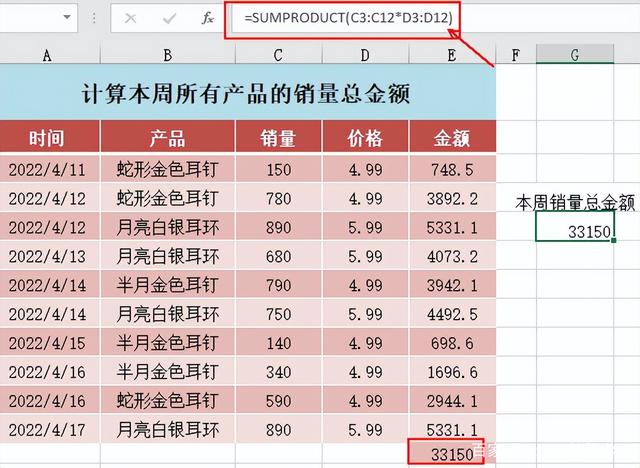640x468 pixels.
Task: Select the title cell 计算本周所有产品的销量总金额
Action: click(248, 92)
